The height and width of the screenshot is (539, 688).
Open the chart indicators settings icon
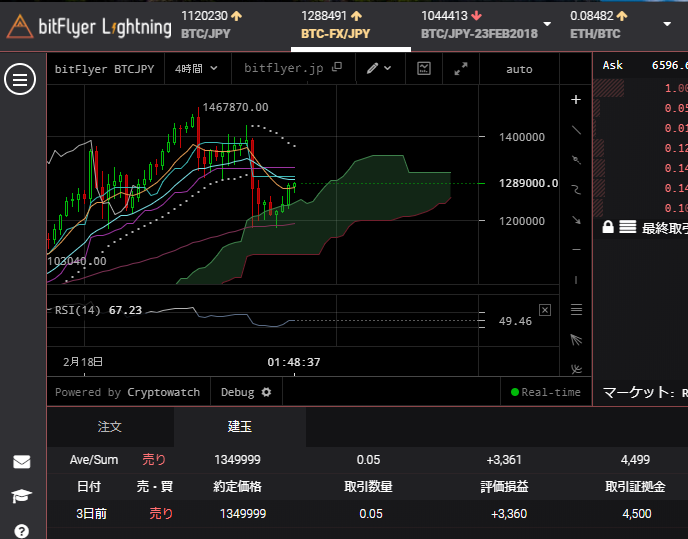(x=424, y=68)
